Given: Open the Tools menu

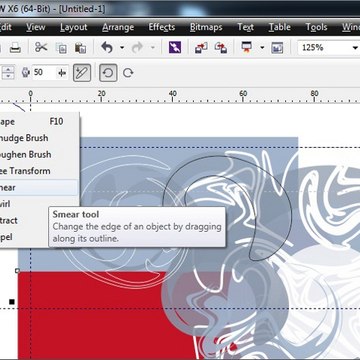Looking at the screenshot, I should point(316,27).
